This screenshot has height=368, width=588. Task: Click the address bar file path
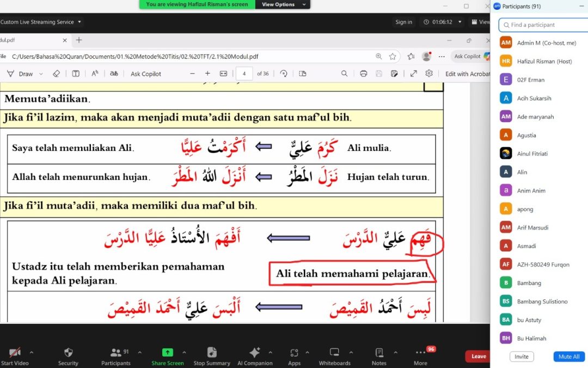tap(135, 57)
